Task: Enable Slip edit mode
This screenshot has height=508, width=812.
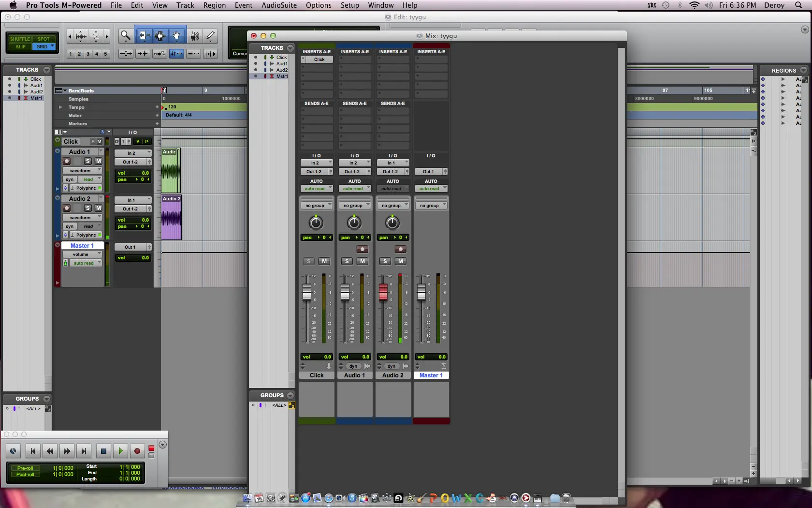Action: coord(20,46)
